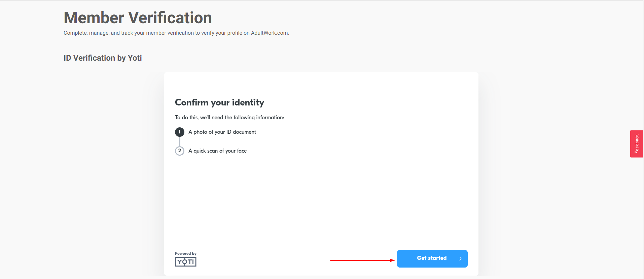Click "A quick scan of your face" text
The width and height of the screenshot is (644, 279).
click(x=218, y=151)
